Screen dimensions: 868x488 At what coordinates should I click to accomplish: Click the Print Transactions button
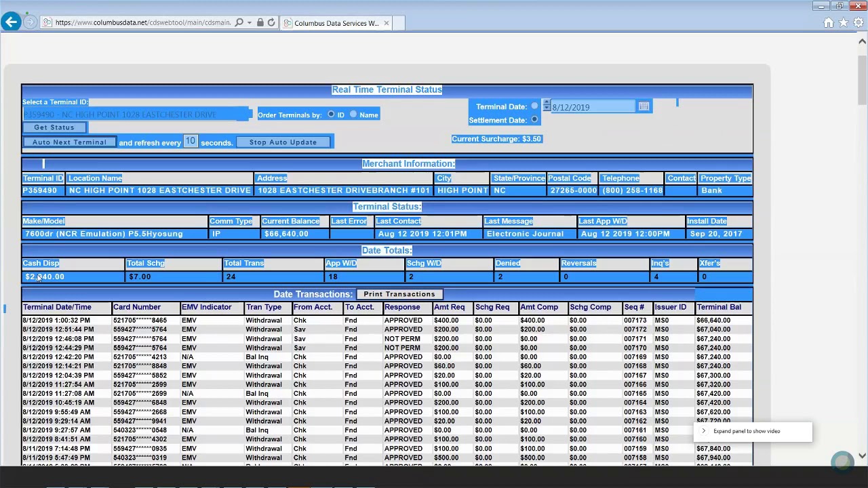tap(399, 294)
